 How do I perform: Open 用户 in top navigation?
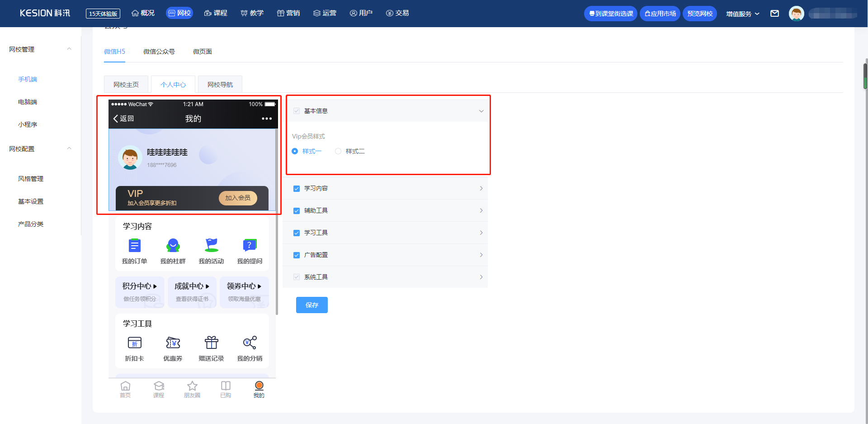click(361, 13)
